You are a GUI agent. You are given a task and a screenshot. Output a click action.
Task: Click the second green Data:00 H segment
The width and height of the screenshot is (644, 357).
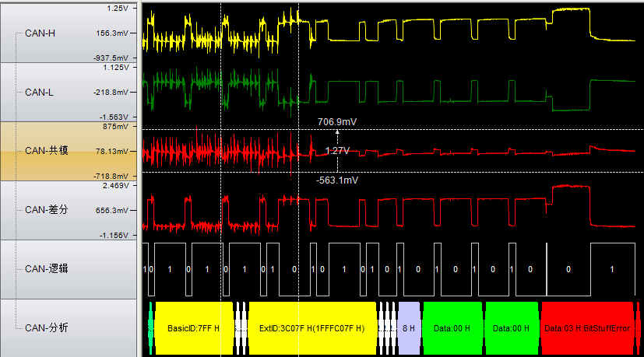511,328
